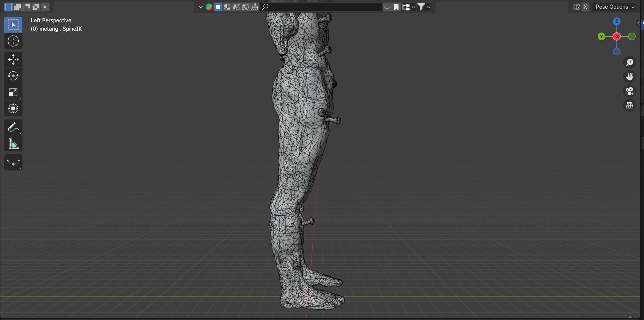Toggle X-axis mirror button

coord(585,7)
